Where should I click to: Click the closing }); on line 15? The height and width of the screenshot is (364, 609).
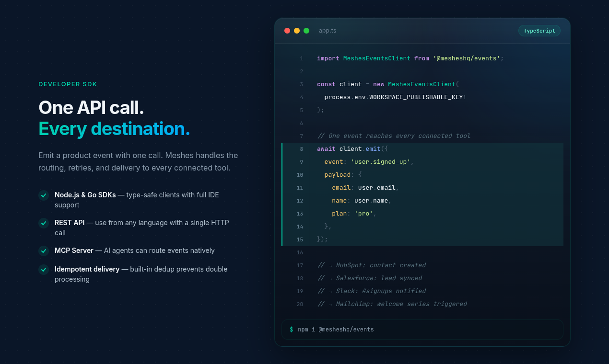pyautogui.click(x=322, y=239)
